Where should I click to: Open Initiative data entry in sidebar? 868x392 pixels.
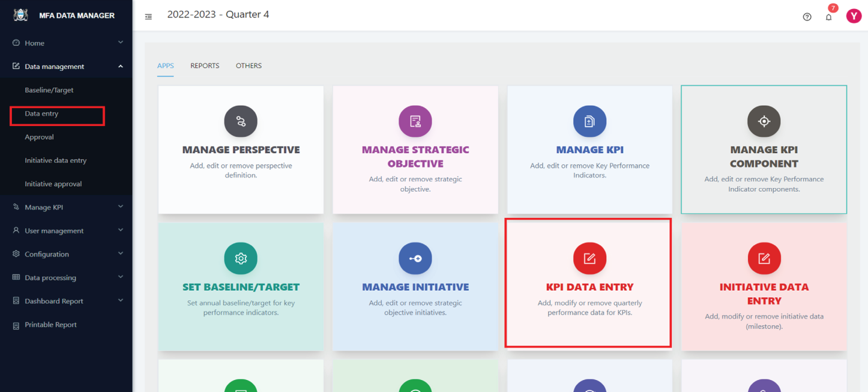click(x=56, y=160)
